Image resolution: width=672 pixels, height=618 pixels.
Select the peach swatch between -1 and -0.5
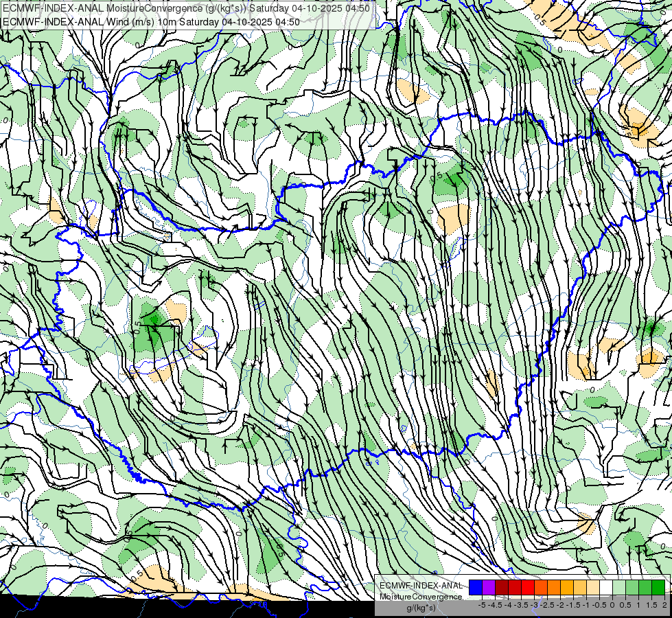tap(593, 587)
